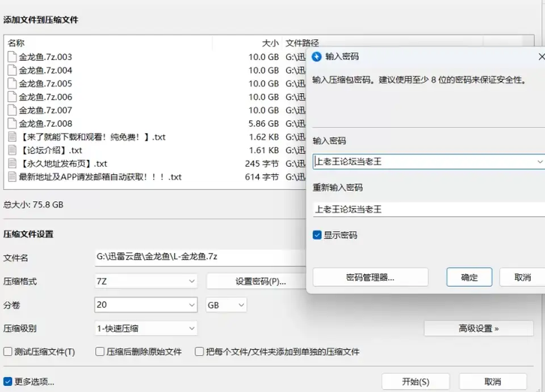This screenshot has width=545, height=392.
Task: Select file row 金龙鱼.7z.007
Action: 156,110
